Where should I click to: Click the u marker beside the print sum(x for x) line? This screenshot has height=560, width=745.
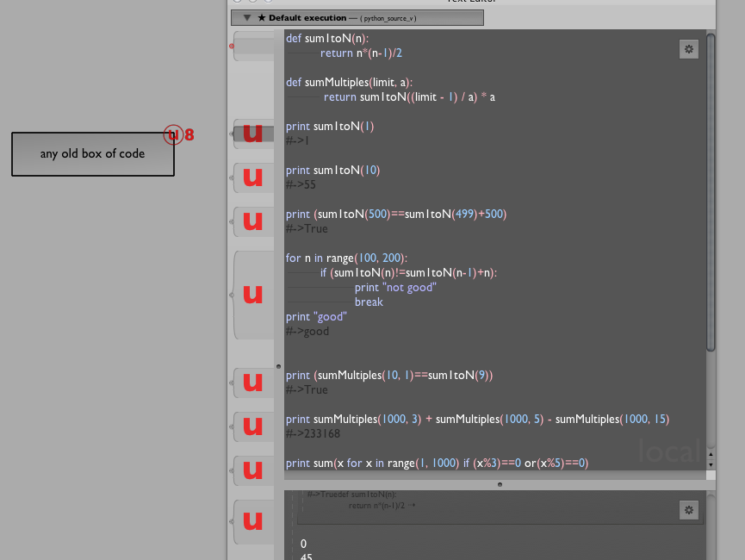coord(252,470)
